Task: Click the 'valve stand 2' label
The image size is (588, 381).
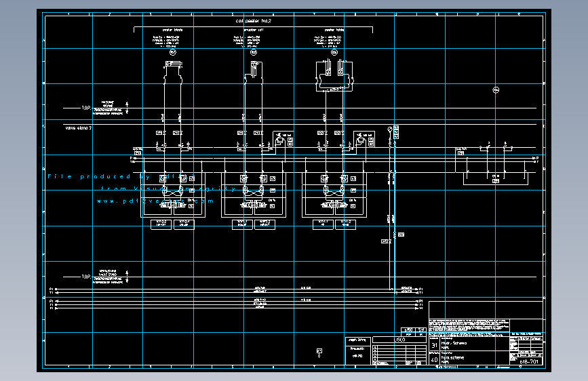Action: coord(79,128)
